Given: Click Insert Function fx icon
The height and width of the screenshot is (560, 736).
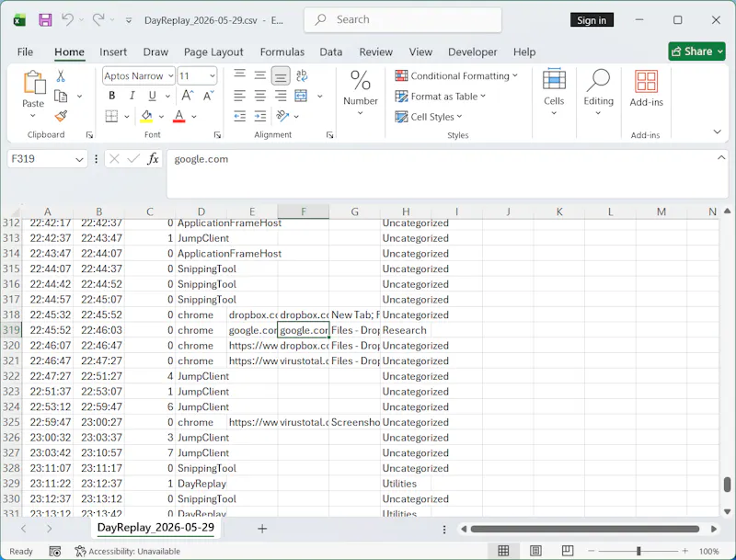Looking at the screenshot, I should coord(153,159).
